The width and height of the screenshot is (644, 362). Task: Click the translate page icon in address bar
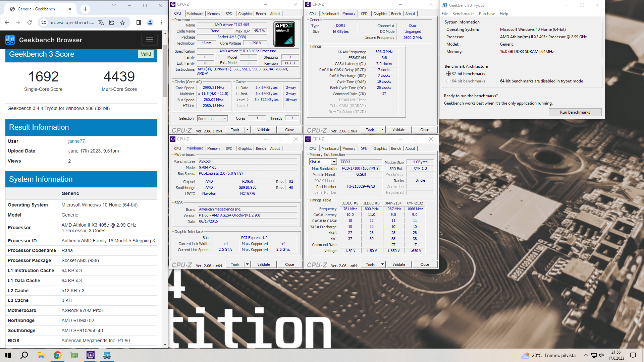click(101, 22)
